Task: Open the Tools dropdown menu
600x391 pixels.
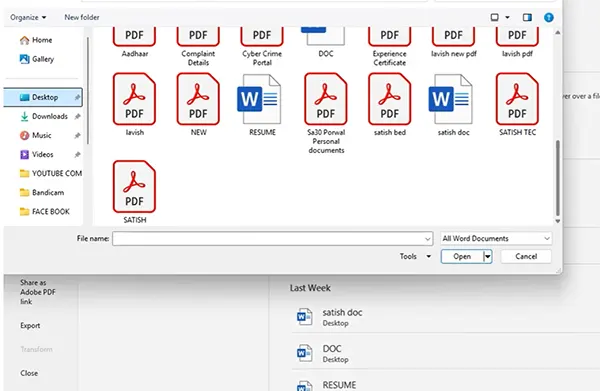Action: [415, 256]
